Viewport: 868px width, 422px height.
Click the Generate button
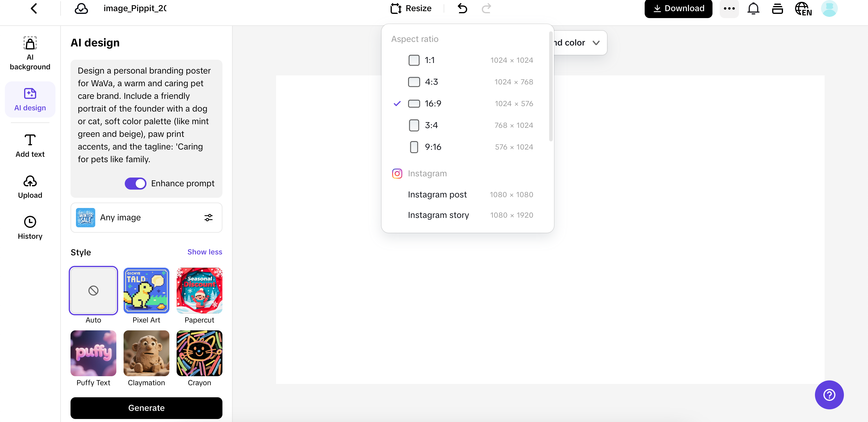[x=146, y=408]
